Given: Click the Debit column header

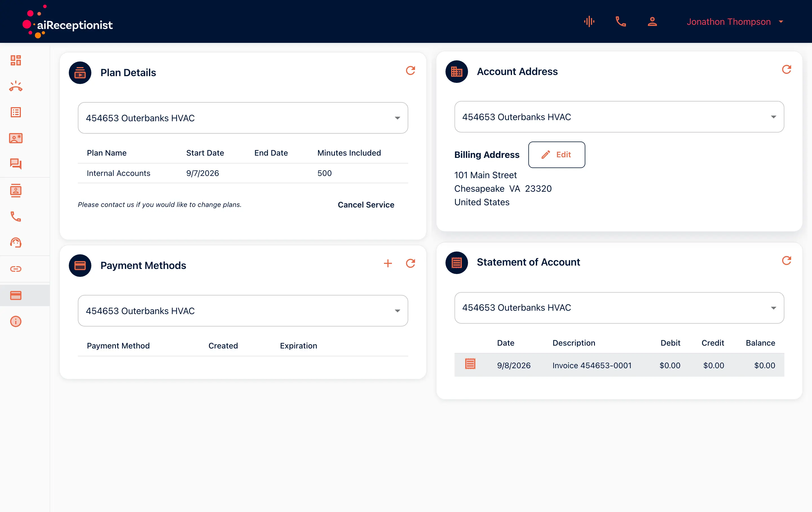Looking at the screenshot, I should click(x=670, y=343).
